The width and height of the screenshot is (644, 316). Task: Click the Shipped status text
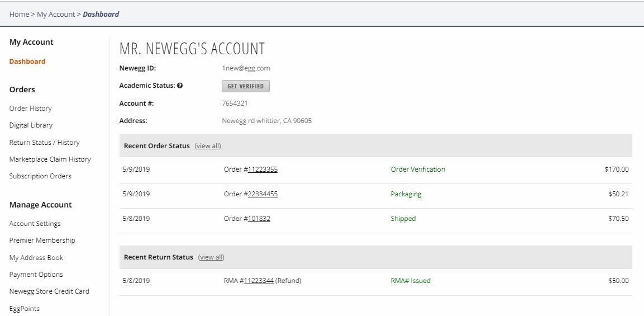[x=403, y=219]
